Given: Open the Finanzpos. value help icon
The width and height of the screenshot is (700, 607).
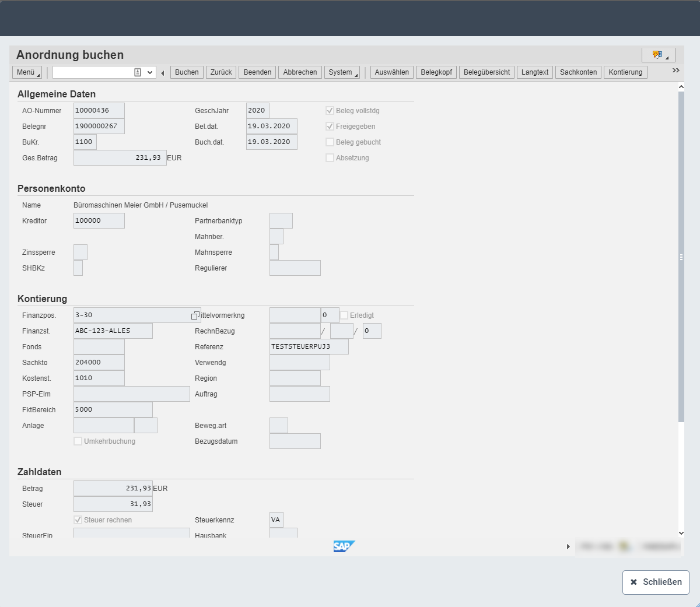Looking at the screenshot, I should point(195,315).
